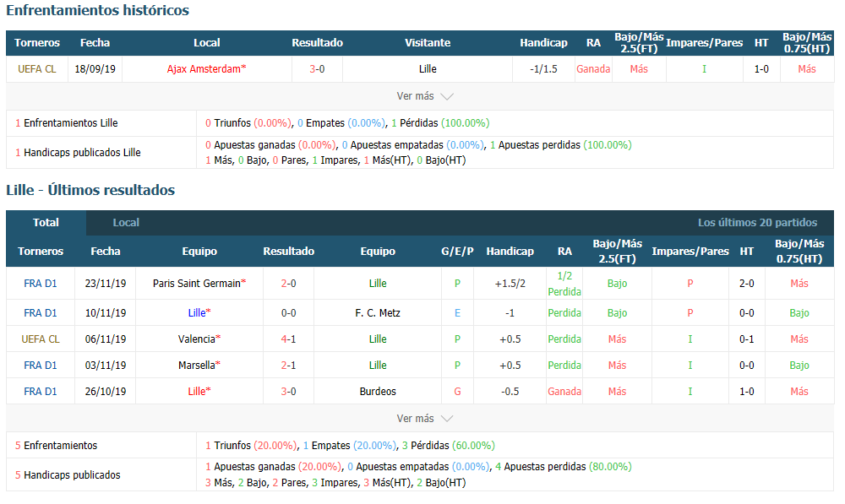Viewport: 845px width, 504px height.
Task: Open Ajax Amsterdam team link
Action: click(206, 69)
